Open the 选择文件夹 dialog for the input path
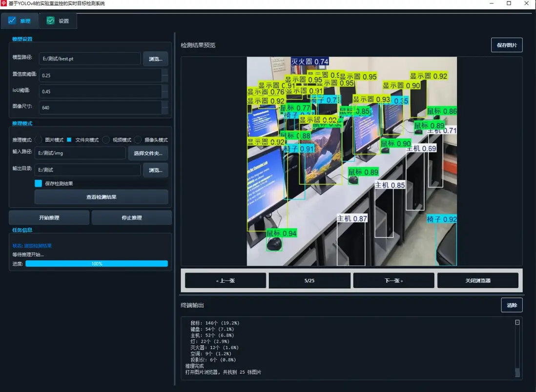Image resolution: width=536 pixels, height=392 pixels. (x=148, y=153)
